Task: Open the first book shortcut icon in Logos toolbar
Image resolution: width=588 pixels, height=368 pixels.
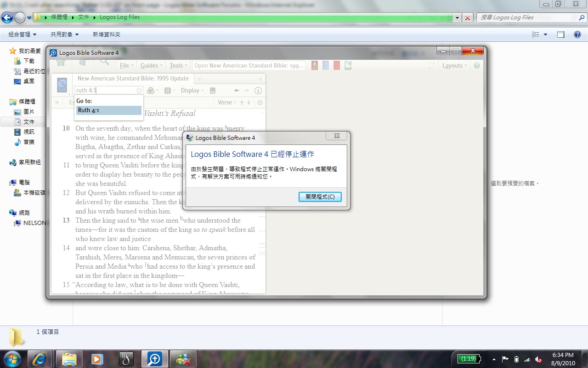Action: pos(315,65)
